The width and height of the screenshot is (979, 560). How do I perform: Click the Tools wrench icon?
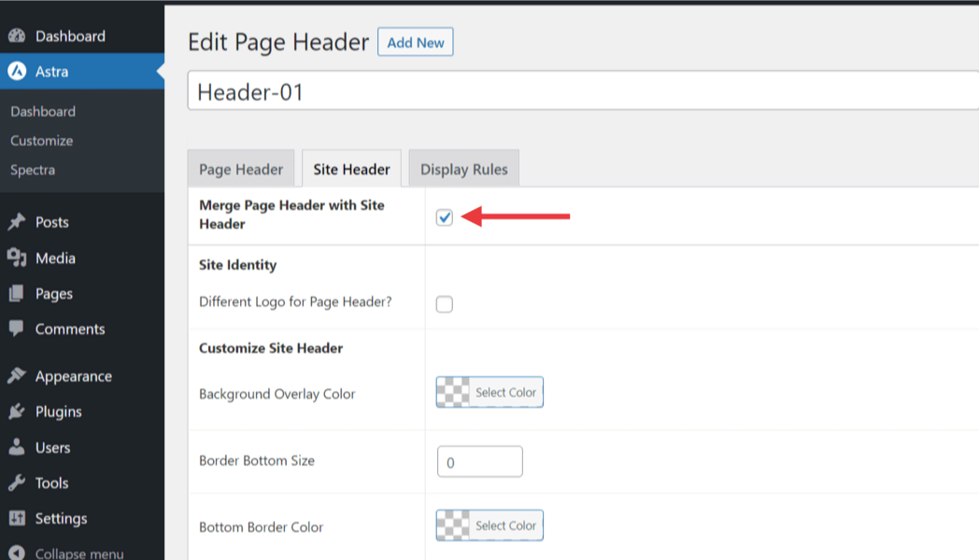click(x=17, y=483)
